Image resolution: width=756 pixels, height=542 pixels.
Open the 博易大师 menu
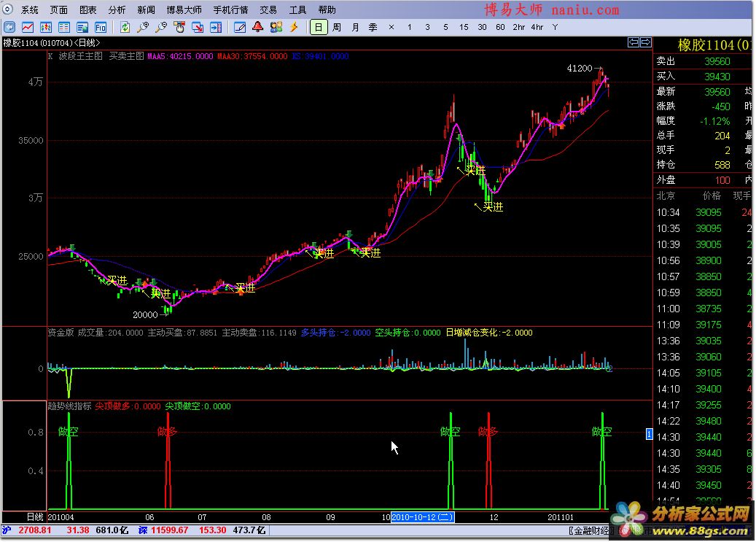[184, 9]
